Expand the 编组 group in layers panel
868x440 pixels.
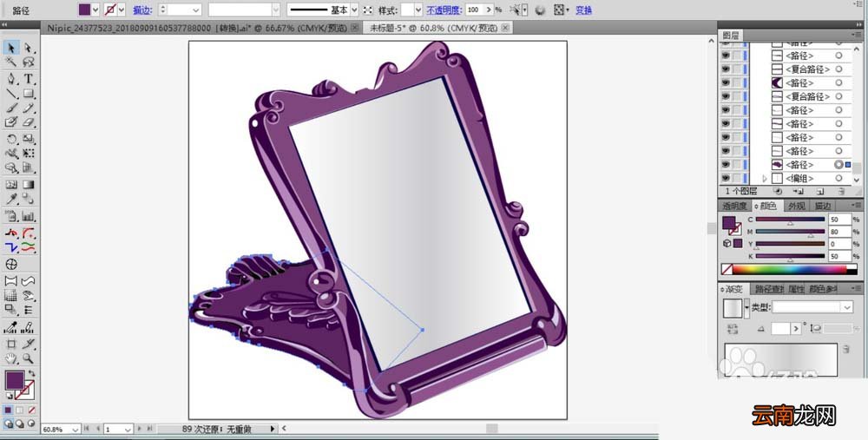click(x=765, y=178)
